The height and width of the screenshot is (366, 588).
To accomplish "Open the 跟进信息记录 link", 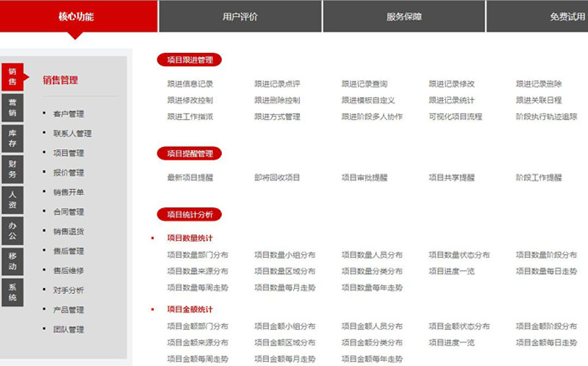I will coord(190,84).
